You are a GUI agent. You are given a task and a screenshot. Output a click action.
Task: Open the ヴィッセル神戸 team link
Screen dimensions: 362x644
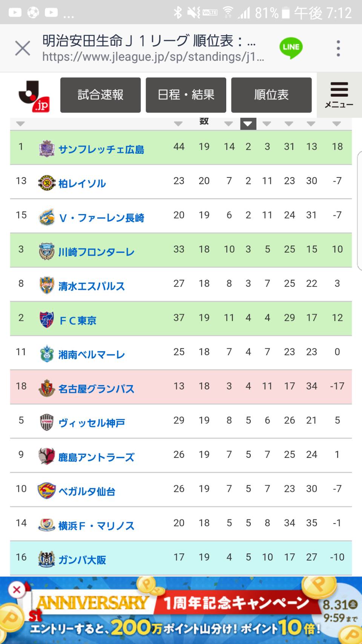pos(92,423)
